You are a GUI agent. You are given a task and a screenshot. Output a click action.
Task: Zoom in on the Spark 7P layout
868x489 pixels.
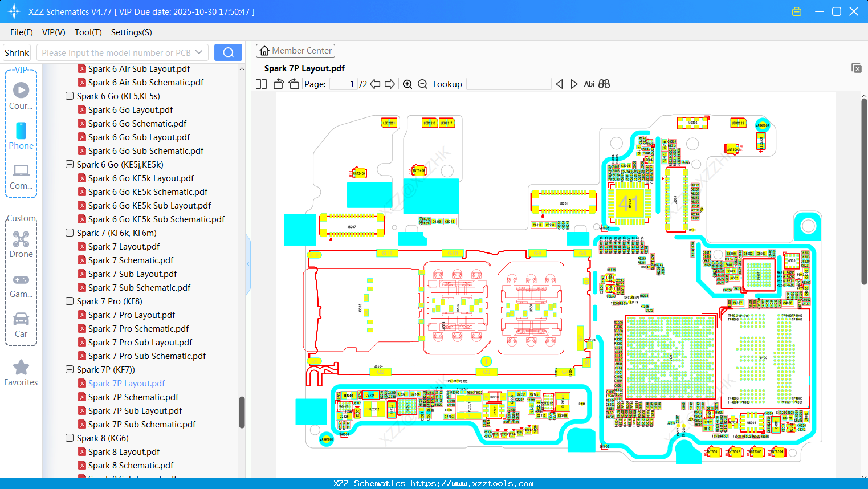coord(407,84)
